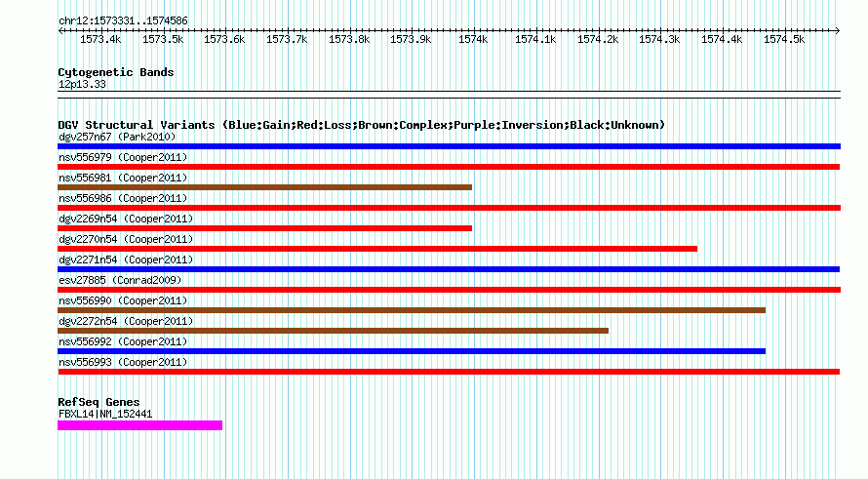Click the magenta FBXL14 gene bar
Image resolution: width=868 pixels, height=479 pixels.
(140, 425)
